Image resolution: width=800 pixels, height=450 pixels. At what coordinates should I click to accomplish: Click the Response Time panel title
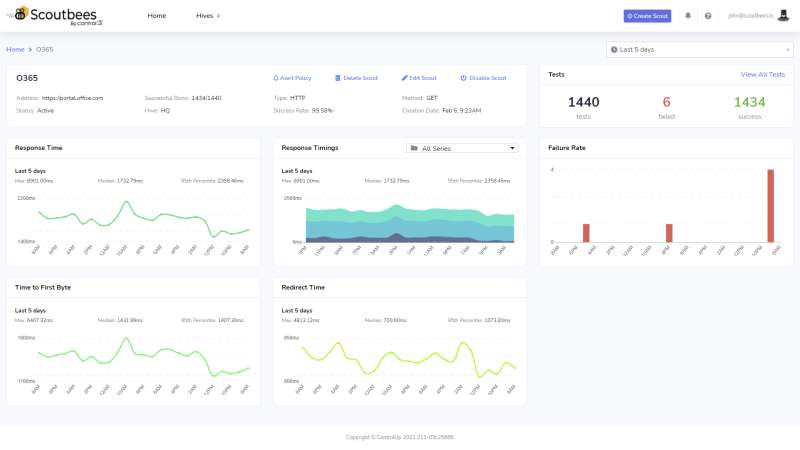tap(38, 148)
